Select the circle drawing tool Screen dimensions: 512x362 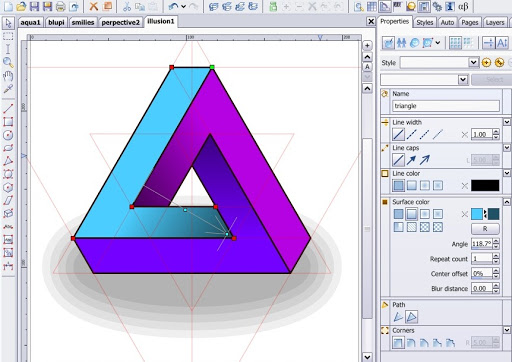8,135
